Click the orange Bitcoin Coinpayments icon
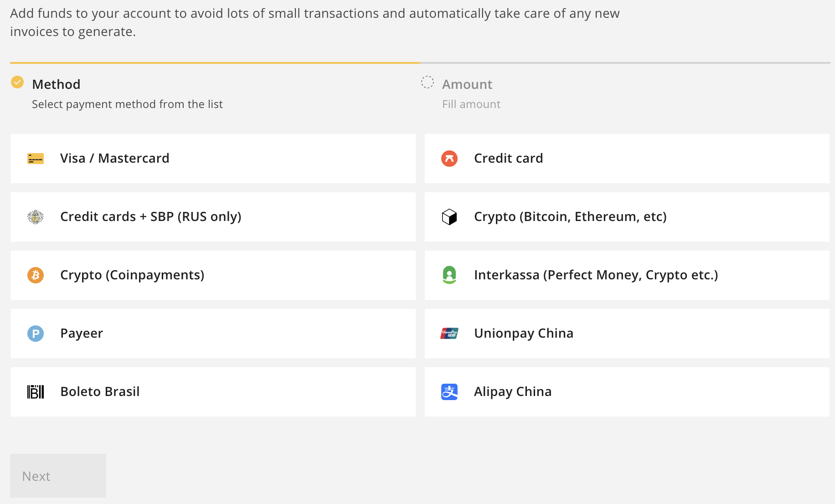Screen dimensions: 835x504 (x=35, y=275)
